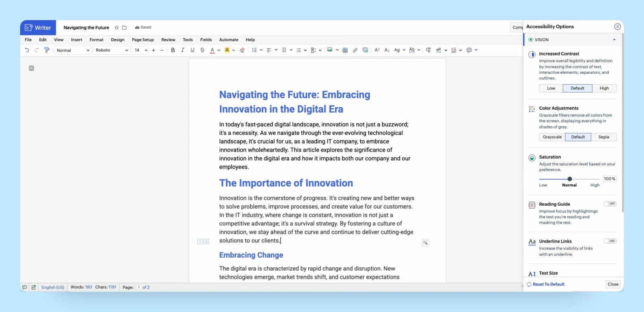The image size is (644, 312).
Task: Open the Format menu
Action: [96, 39]
